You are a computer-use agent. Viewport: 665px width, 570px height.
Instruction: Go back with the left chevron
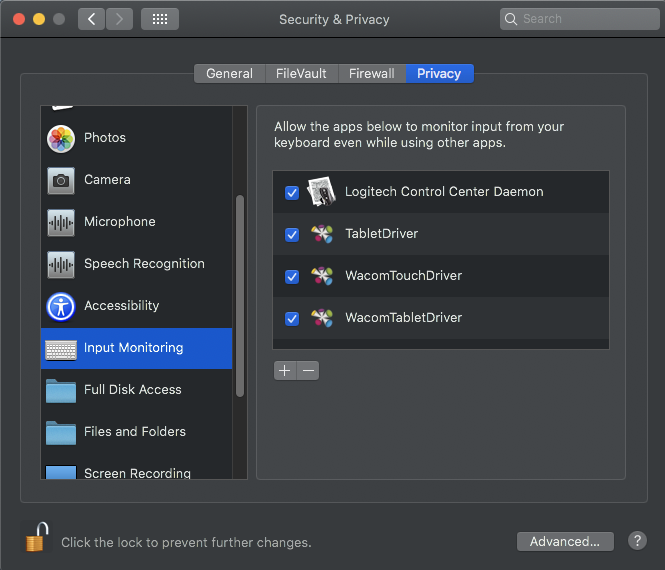91,19
